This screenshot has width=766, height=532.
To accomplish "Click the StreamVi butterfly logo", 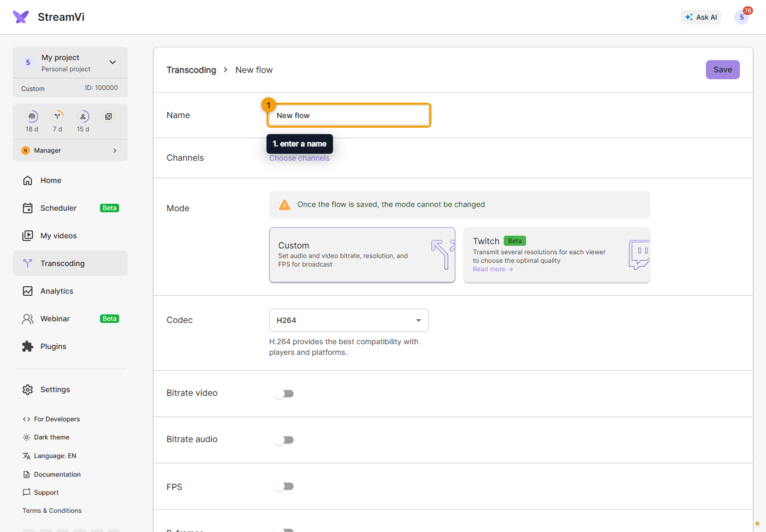I will tap(21, 17).
